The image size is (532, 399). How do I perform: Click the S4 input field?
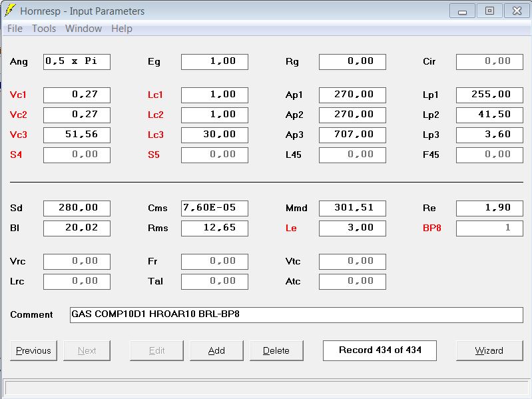(77, 155)
